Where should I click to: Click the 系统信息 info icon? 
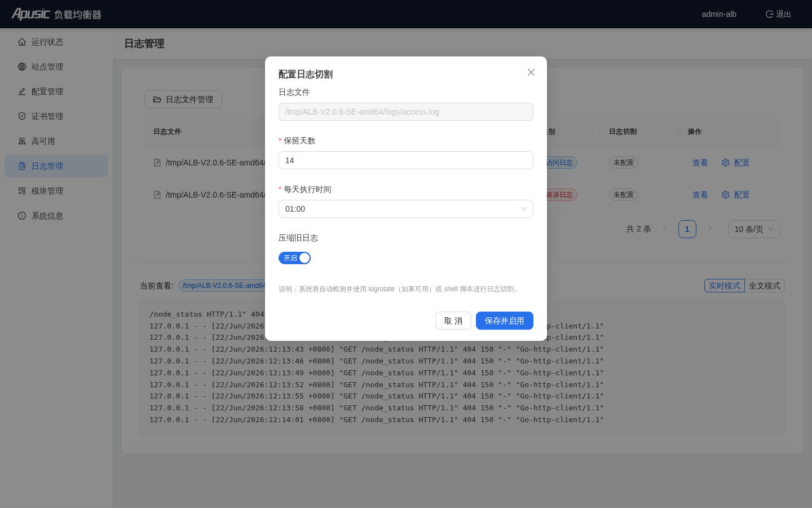coord(22,216)
